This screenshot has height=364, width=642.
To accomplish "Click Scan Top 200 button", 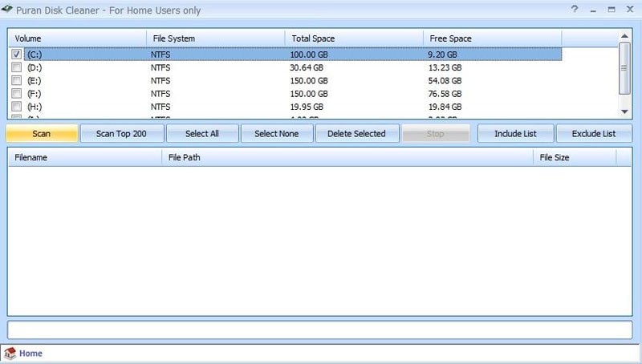I will [122, 134].
